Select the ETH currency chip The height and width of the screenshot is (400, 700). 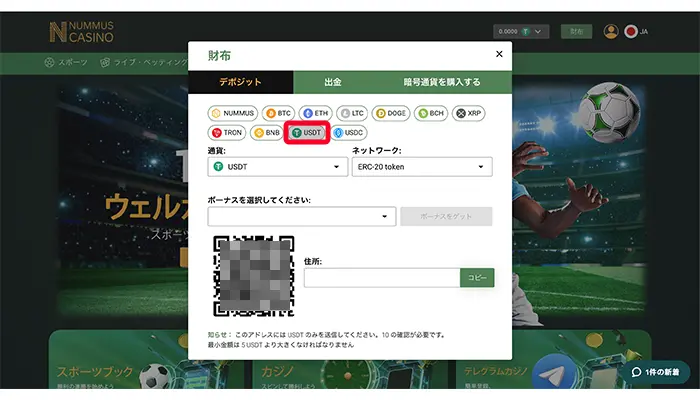click(315, 114)
